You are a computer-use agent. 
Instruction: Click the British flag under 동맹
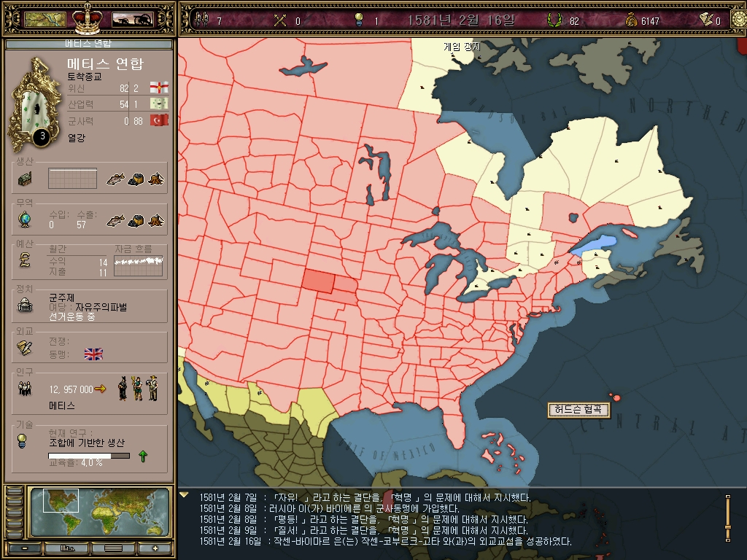click(x=93, y=354)
